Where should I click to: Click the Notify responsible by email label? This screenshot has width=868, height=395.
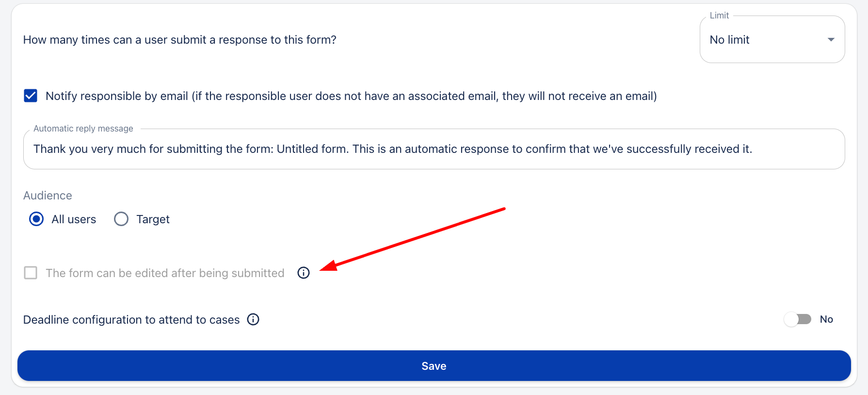(351, 96)
